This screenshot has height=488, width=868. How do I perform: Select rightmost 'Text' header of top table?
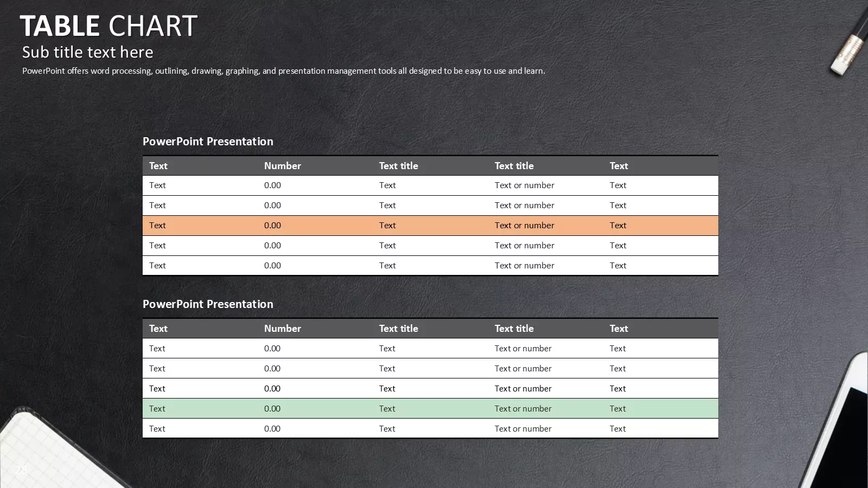(618, 166)
